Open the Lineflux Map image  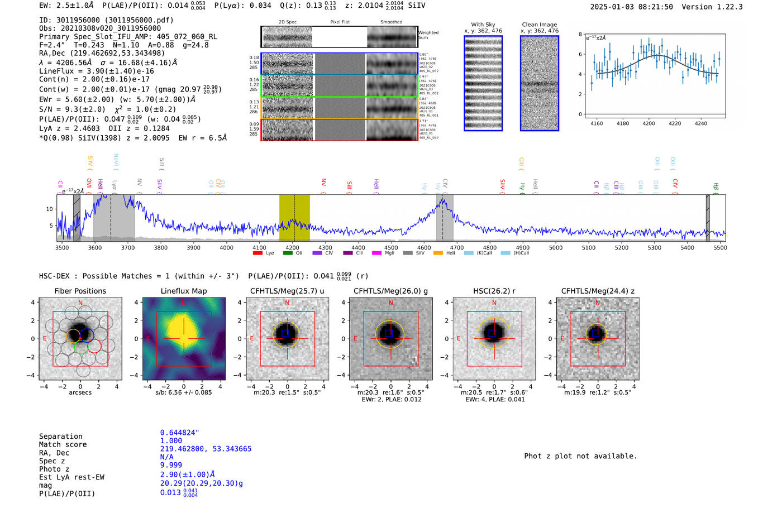[184, 339]
